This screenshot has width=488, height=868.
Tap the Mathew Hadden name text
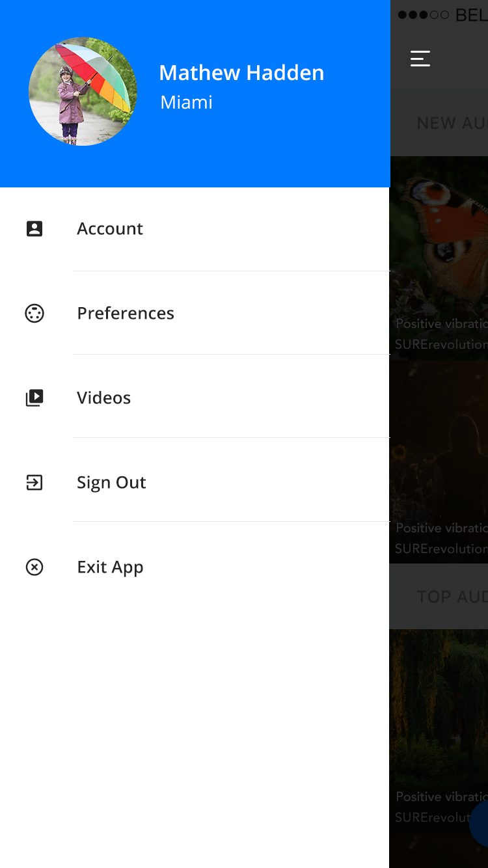click(241, 73)
